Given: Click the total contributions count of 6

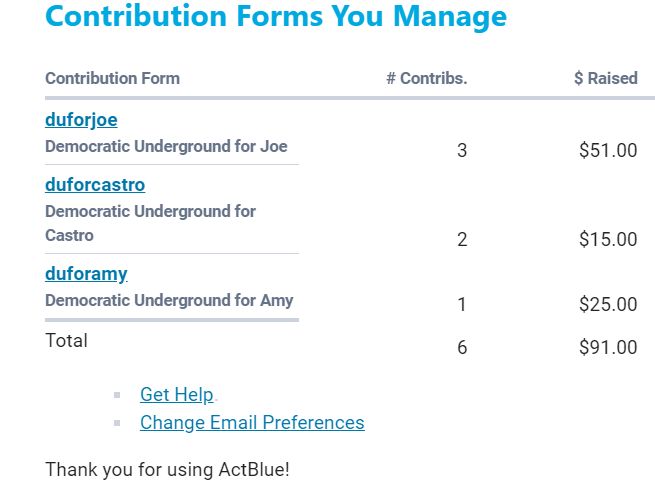Looking at the screenshot, I should coord(462,348).
